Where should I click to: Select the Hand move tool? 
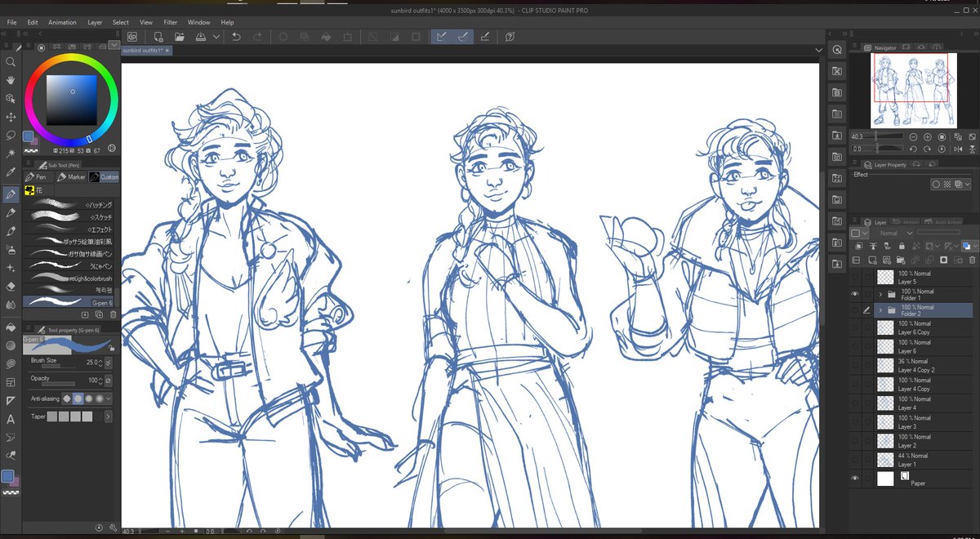(11, 80)
